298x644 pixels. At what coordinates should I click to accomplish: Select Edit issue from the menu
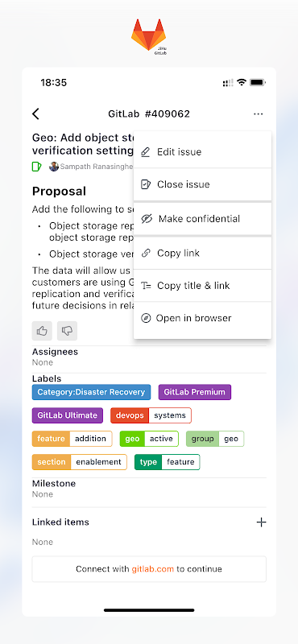202,152
